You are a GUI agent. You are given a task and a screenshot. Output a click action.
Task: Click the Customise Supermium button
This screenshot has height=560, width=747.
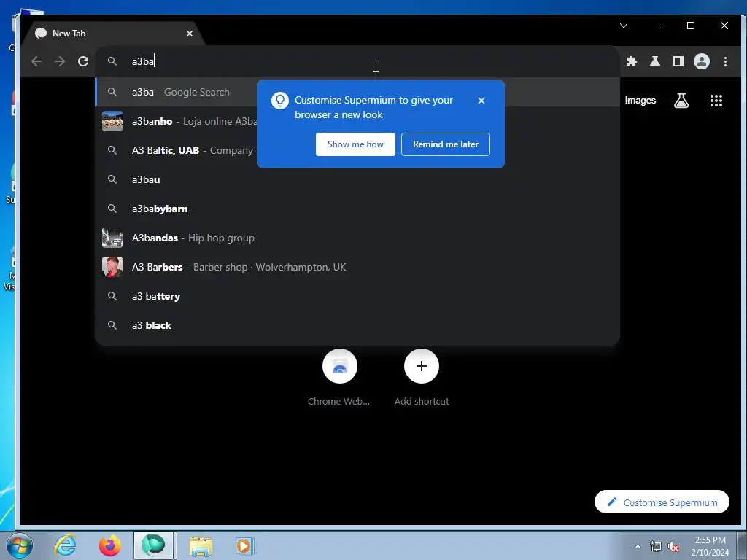coord(662,502)
